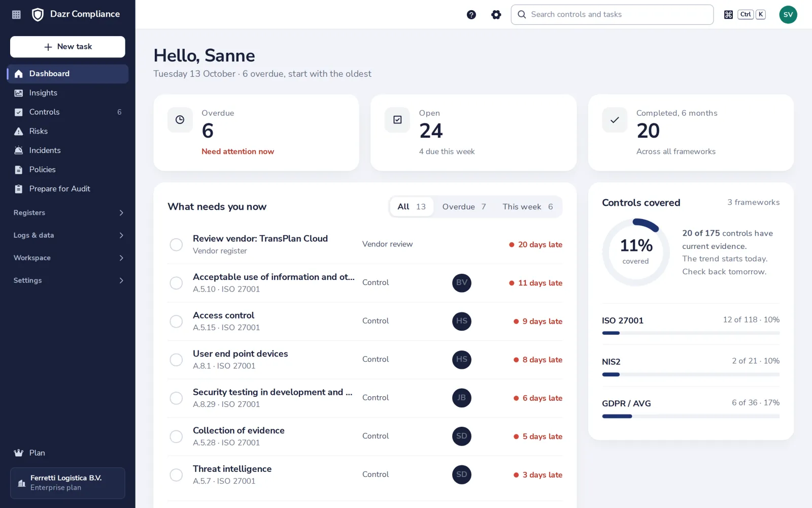Expand the Logs & data section
Screen dimensions: 812x508
tap(68, 235)
